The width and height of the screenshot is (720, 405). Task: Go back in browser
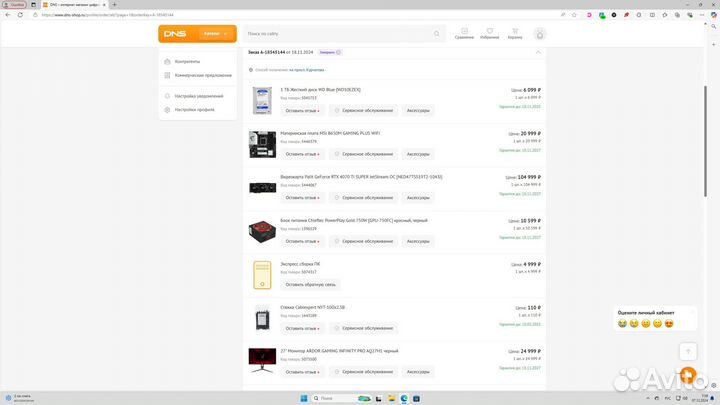pos(8,15)
